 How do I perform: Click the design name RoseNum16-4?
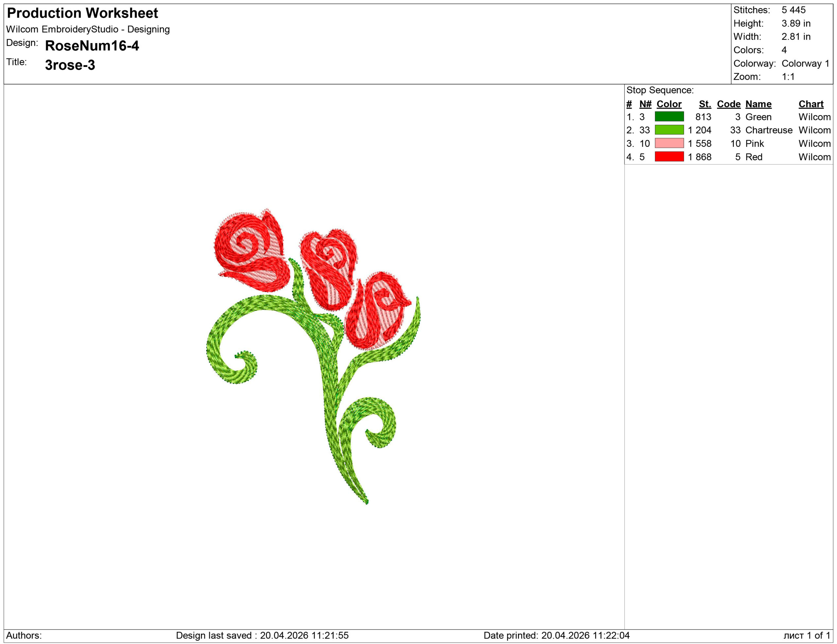pos(92,46)
